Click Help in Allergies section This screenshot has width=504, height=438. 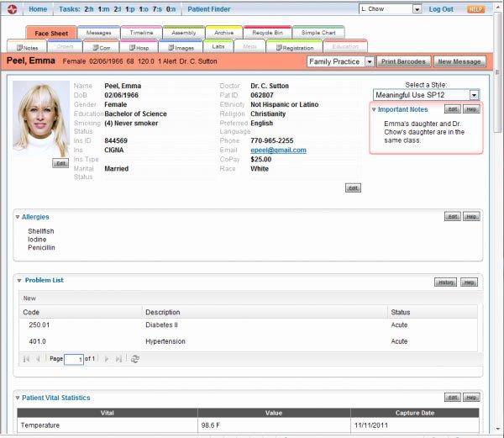pyautogui.click(x=471, y=217)
